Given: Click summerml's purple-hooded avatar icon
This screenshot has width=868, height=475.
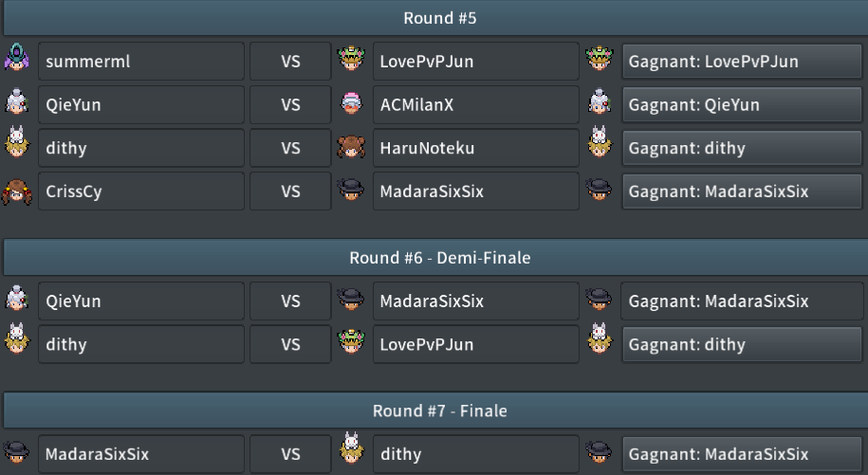Looking at the screenshot, I should point(17,58).
